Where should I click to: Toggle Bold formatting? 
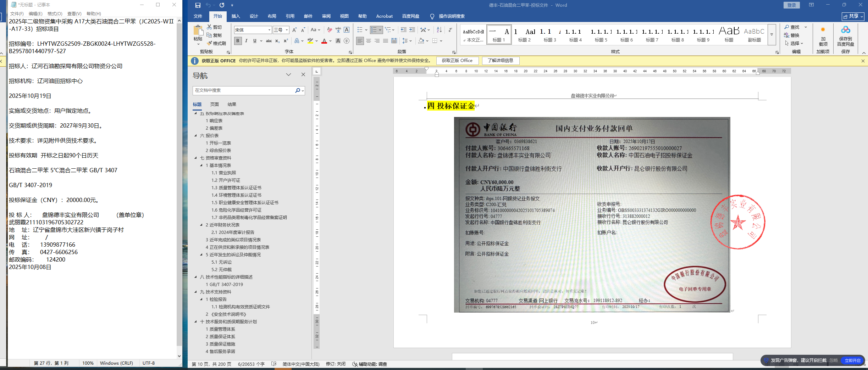pyautogui.click(x=238, y=41)
